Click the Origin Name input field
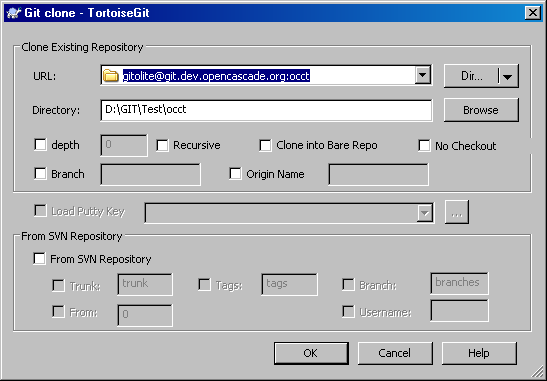The width and height of the screenshot is (547, 381). (379, 174)
